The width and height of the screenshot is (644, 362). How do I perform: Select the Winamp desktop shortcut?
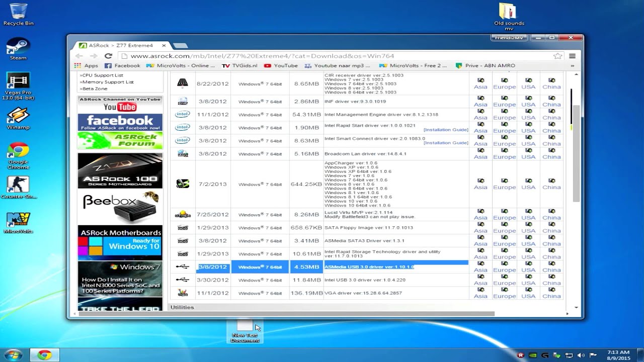tap(18, 119)
